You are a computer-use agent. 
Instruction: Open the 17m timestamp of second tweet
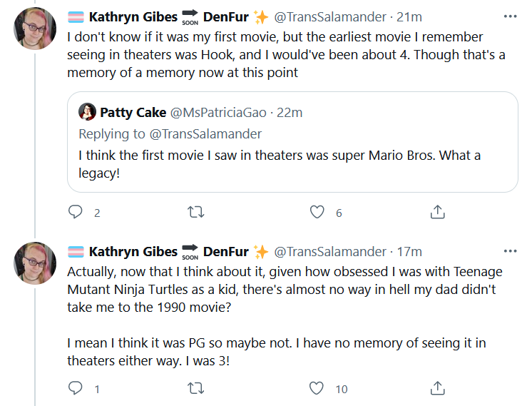(x=409, y=252)
